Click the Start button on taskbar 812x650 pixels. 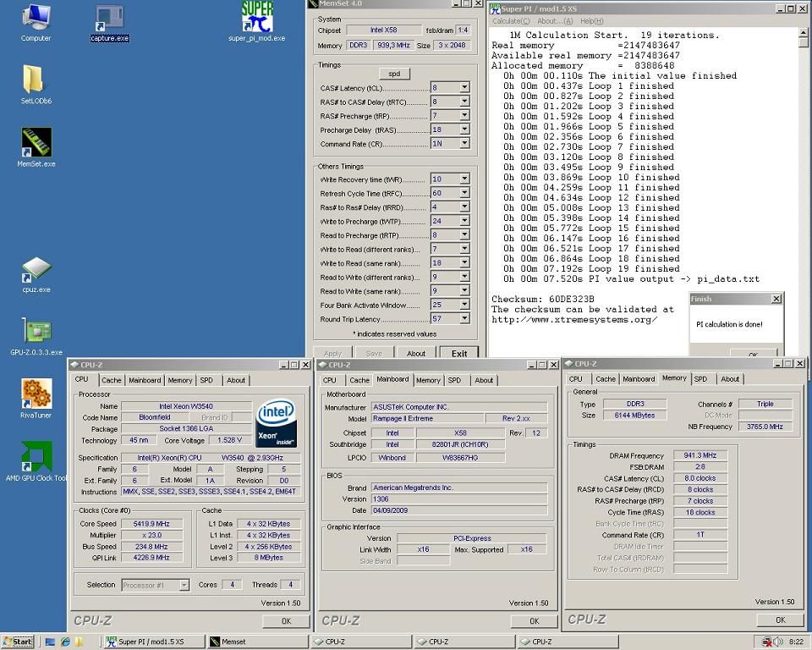[x=18, y=642]
